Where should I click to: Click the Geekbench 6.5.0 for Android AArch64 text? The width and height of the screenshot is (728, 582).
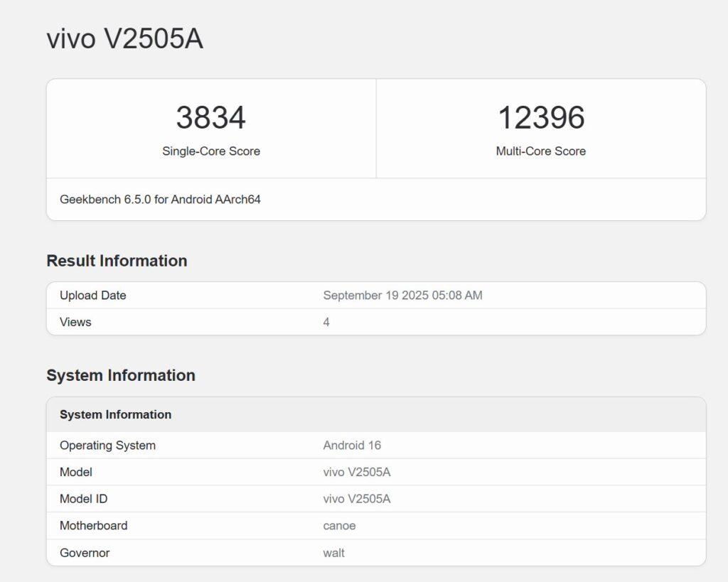point(160,199)
